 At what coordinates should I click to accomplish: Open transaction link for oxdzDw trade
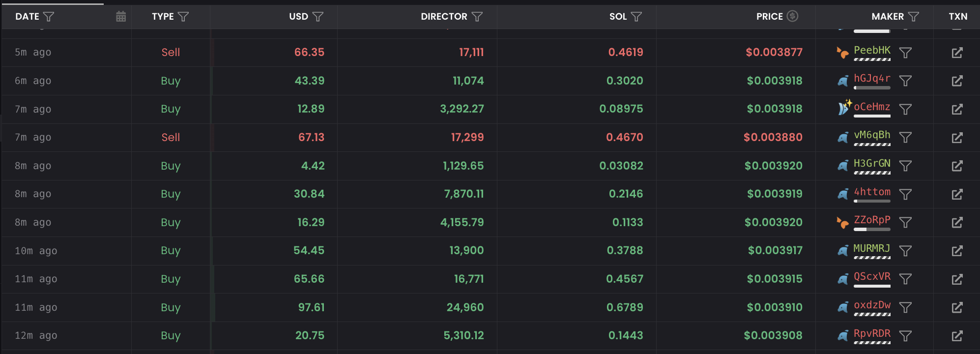pyautogui.click(x=957, y=308)
